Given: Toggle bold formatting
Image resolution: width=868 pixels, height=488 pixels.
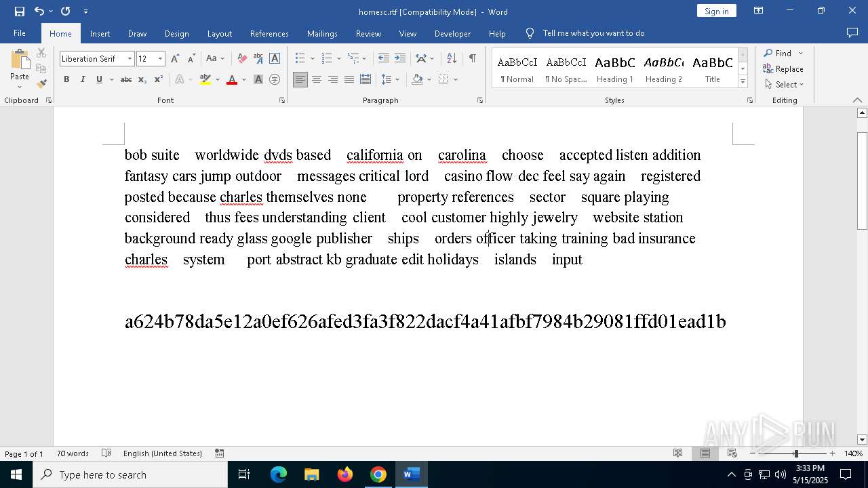Looking at the screenshot, I should [66, 80].
